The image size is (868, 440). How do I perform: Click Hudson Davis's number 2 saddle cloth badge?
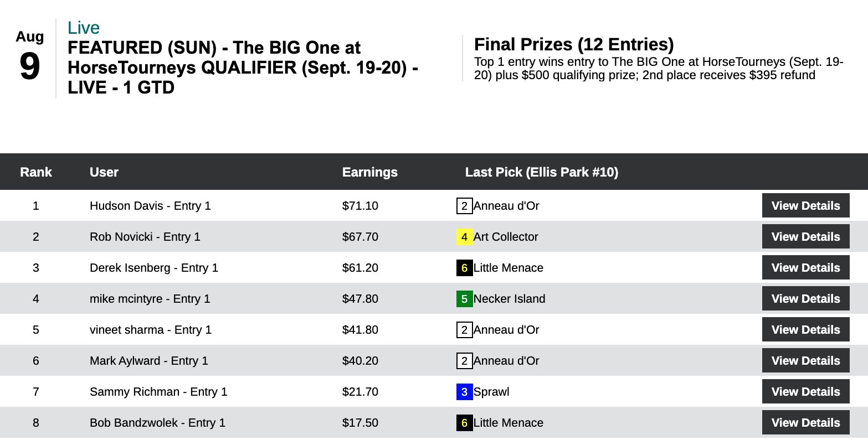[464, 206]
